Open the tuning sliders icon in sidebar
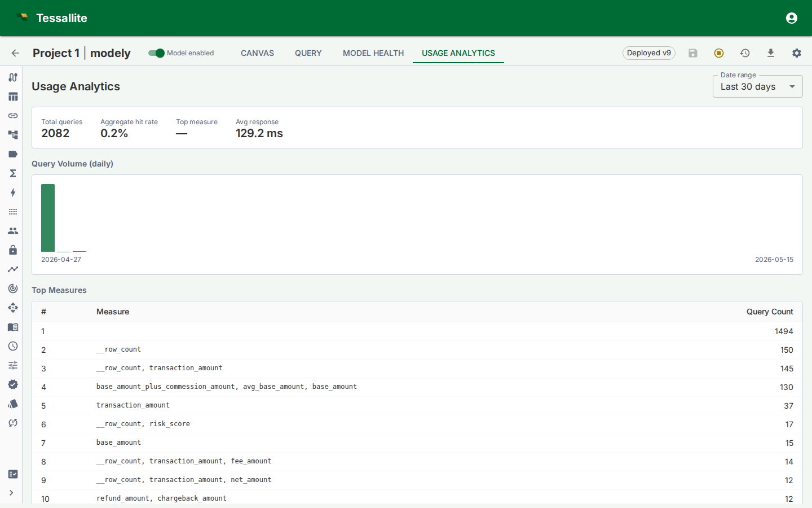 click(13, 365)
